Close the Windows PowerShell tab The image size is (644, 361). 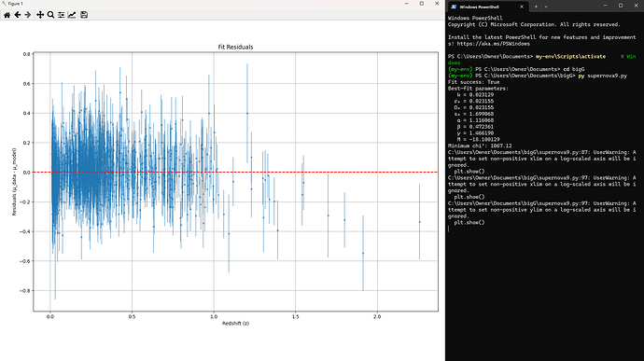tap(522, 7)
